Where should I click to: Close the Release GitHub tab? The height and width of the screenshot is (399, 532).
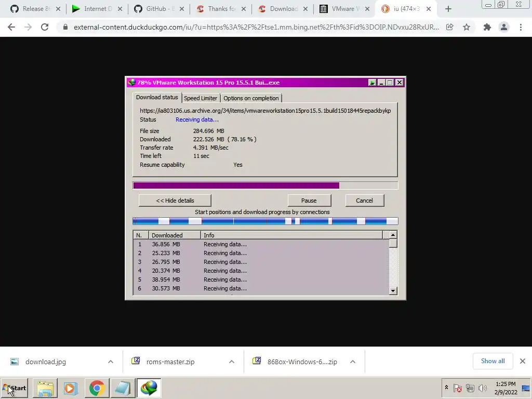[58, 9]
